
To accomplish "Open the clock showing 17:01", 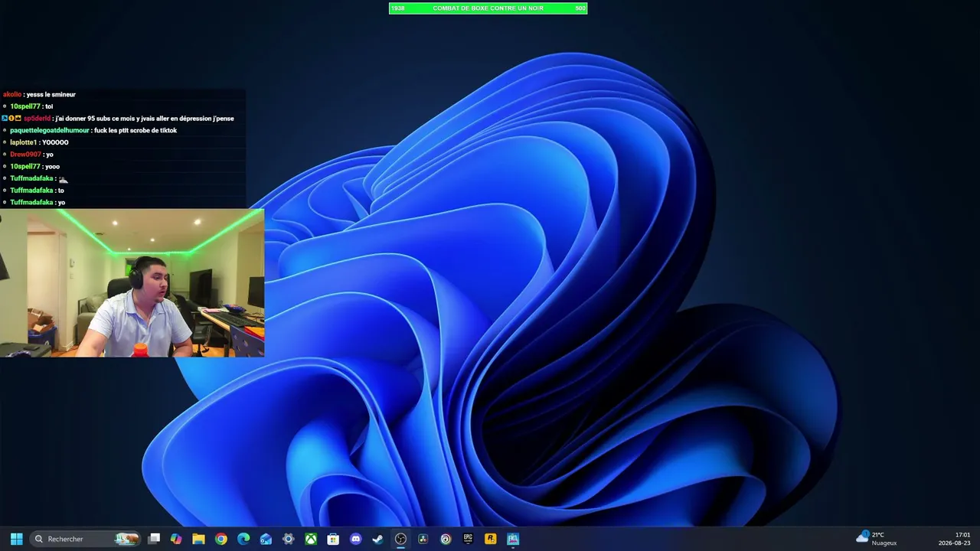I will 962,535.
